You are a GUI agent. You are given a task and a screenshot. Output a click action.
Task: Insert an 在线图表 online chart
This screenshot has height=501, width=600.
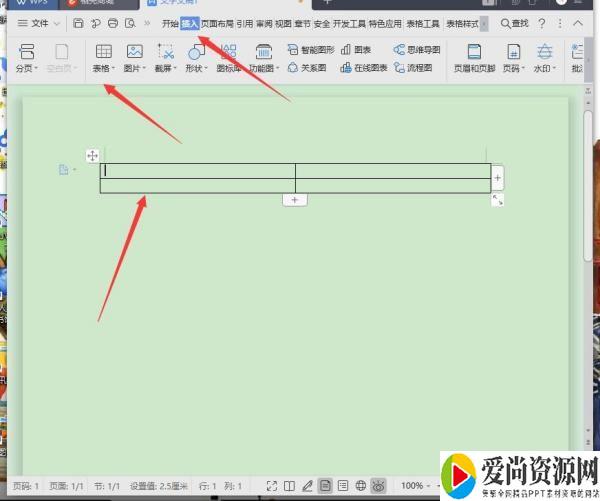pyautogui.click(x=364, y=68)
